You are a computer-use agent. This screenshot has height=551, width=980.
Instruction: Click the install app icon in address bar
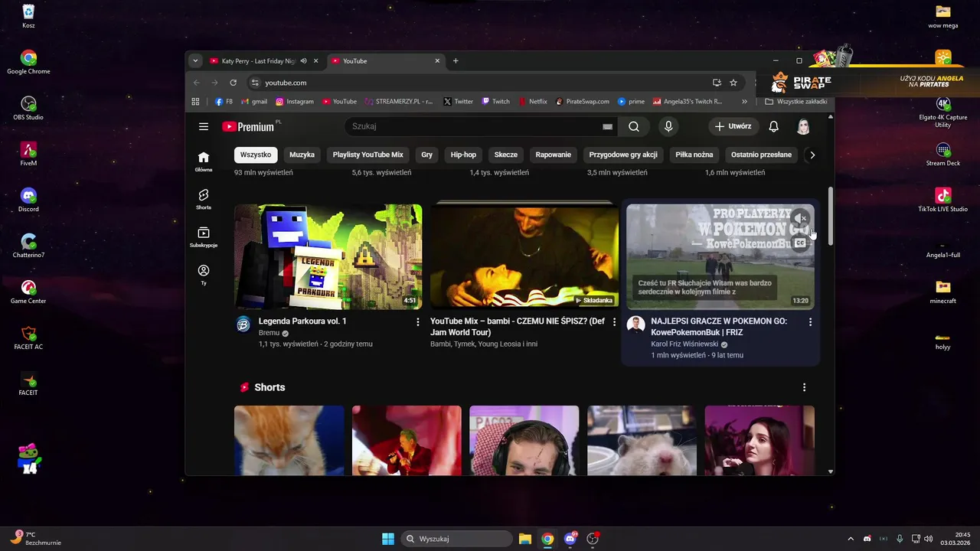pos(717,83)
